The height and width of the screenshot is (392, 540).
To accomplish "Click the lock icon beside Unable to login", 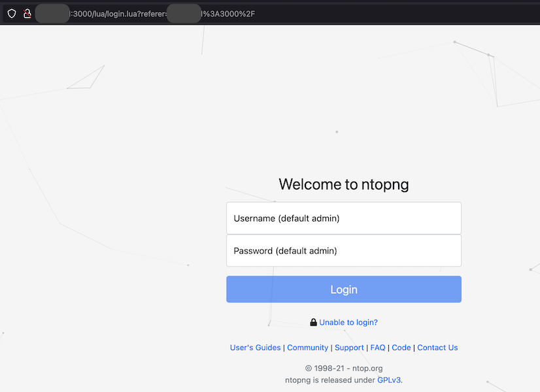I will pos(313,322).
